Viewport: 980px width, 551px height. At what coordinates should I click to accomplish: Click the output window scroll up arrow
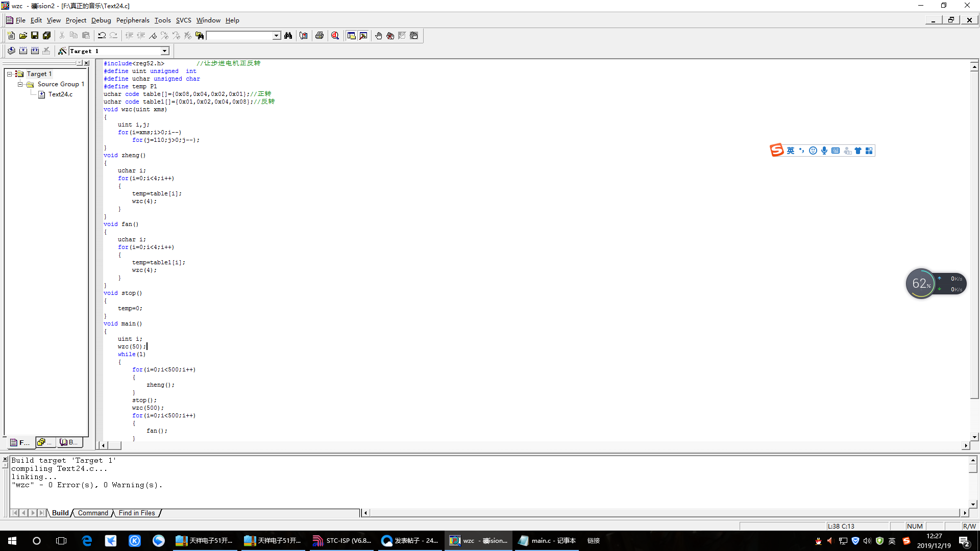(x=973, y=460)
